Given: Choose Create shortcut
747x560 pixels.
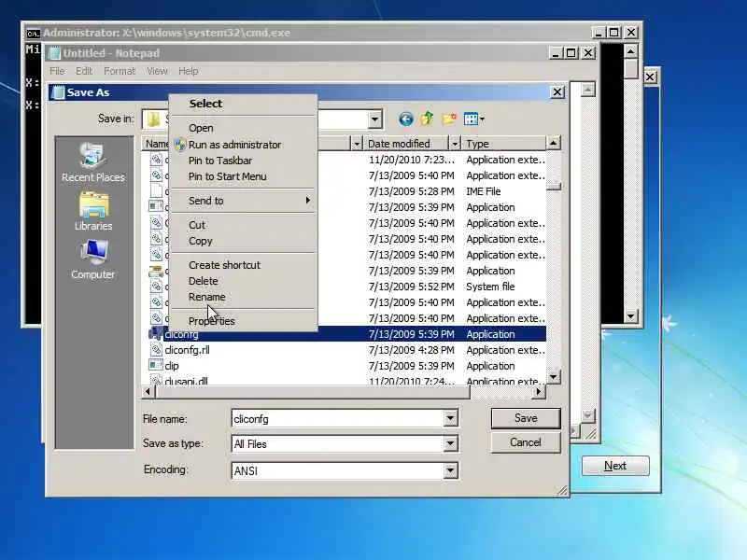Looking at the screenshot, I should tap(224, 265).
